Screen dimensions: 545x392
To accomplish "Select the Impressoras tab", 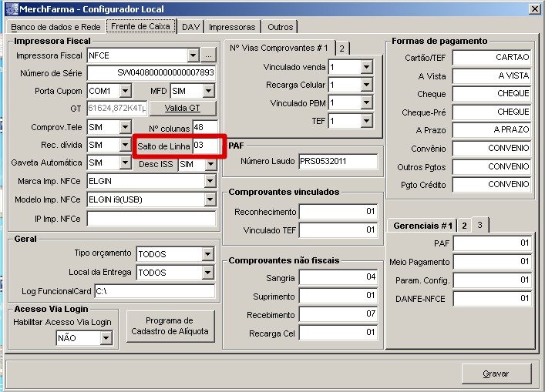I will [x=232, y=27].
